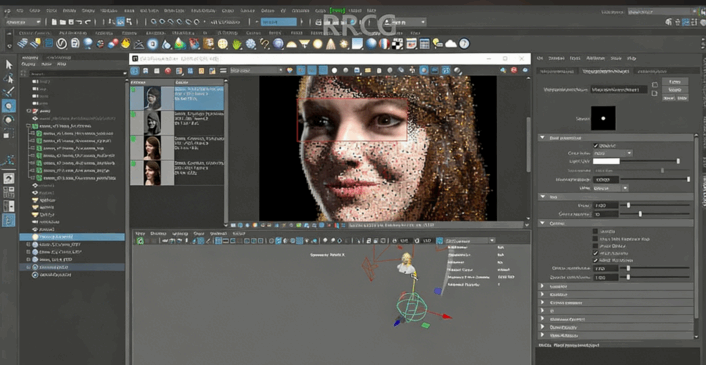This screenshot has height=365, width=706.
Task: Click the black light sample preview swatch
Action: tap(603, 118)
